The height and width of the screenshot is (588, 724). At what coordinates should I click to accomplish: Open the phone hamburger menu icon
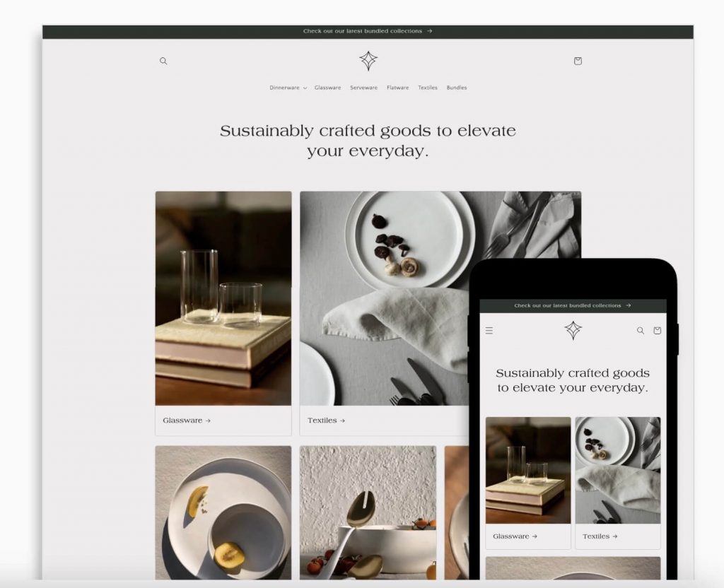tap(489, 331)
